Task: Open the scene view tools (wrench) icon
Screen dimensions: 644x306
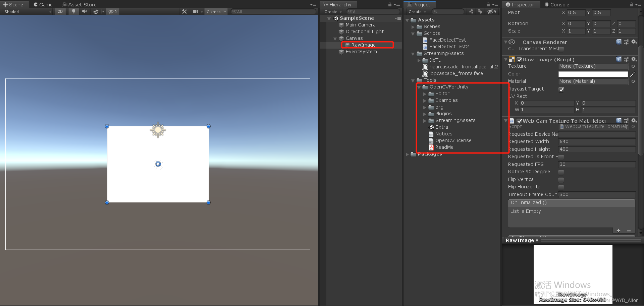Action: point(184,11)
